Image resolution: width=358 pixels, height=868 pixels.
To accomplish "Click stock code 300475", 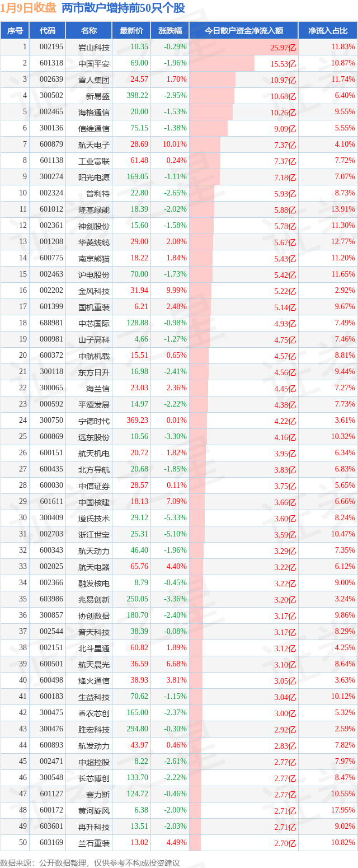I will (52, 713).
